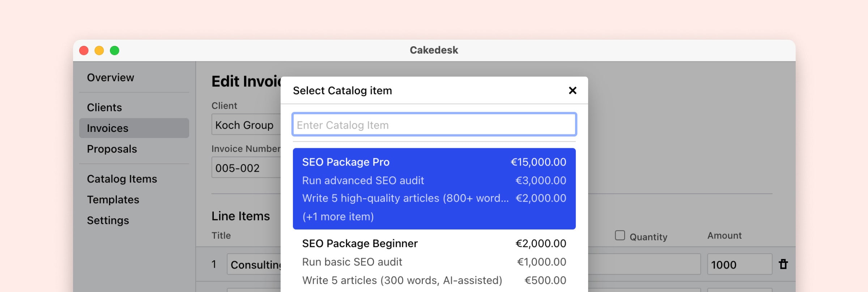868x292 pixels.
Task: Go to Clients in the sidebar
Action: tap(104, 107)
